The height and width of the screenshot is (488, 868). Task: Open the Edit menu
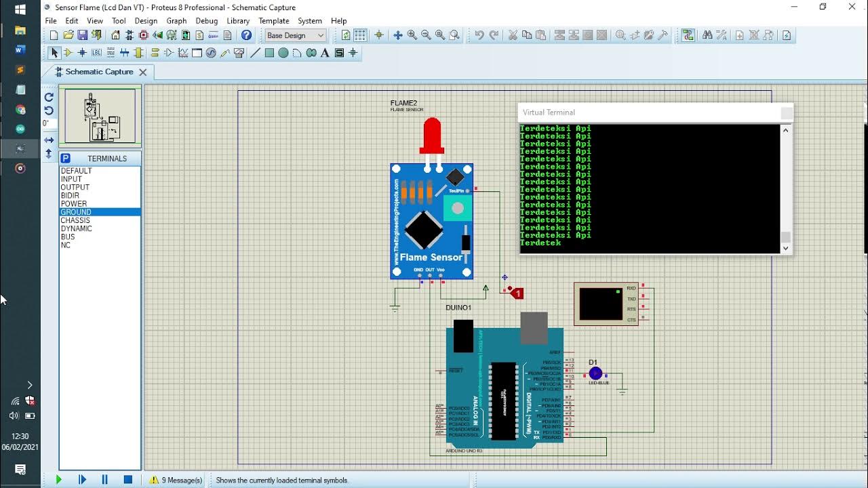pyautogui.click(x=72, y=21)
